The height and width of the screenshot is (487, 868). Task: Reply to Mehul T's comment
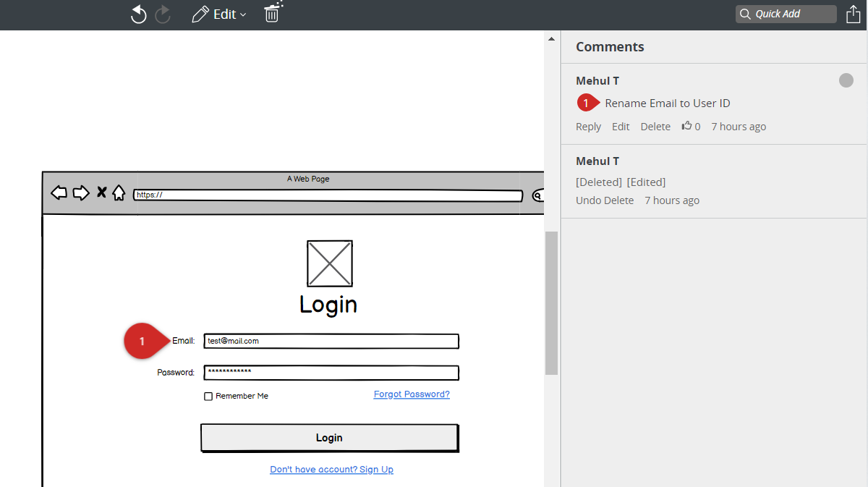coord(588,126)
